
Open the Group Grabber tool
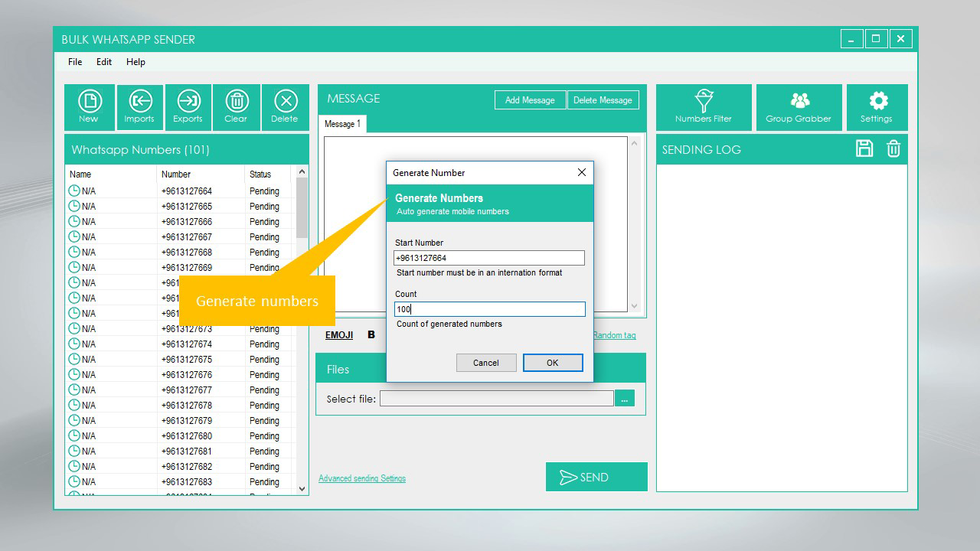pyautogui.click(x=799, y=107)
